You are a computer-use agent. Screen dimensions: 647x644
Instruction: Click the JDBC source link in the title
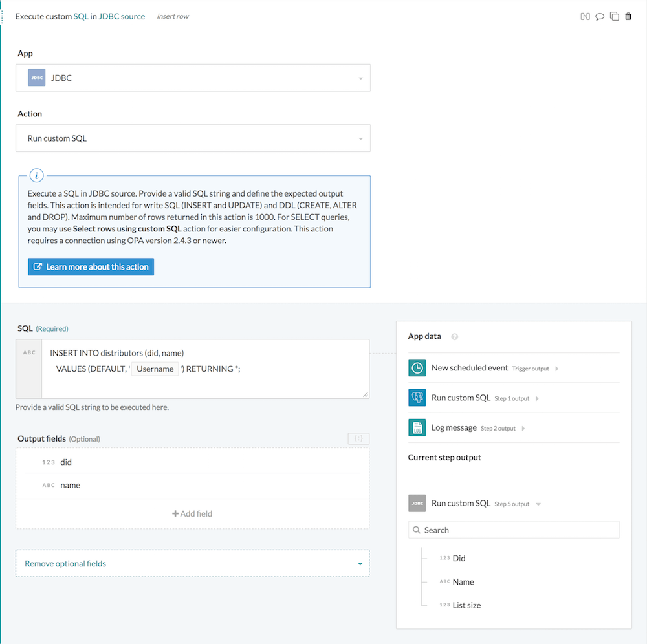point(122,16)
